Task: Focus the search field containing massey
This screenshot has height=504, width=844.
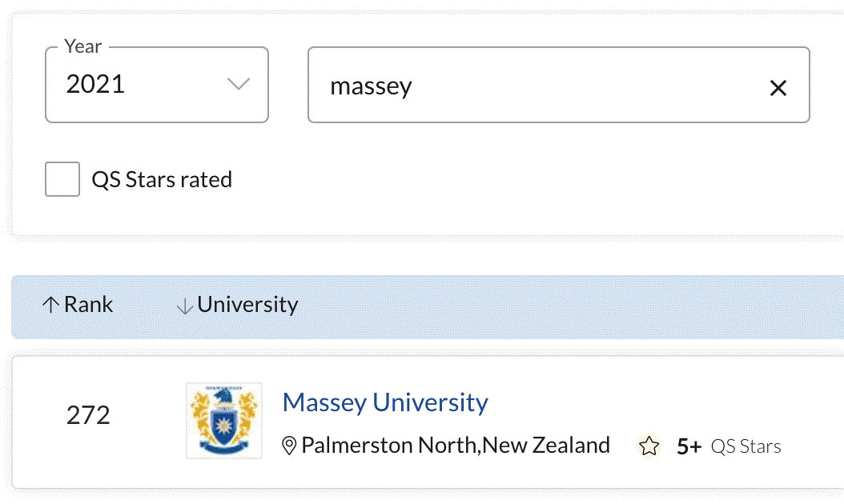Action: tap(559, 85)
